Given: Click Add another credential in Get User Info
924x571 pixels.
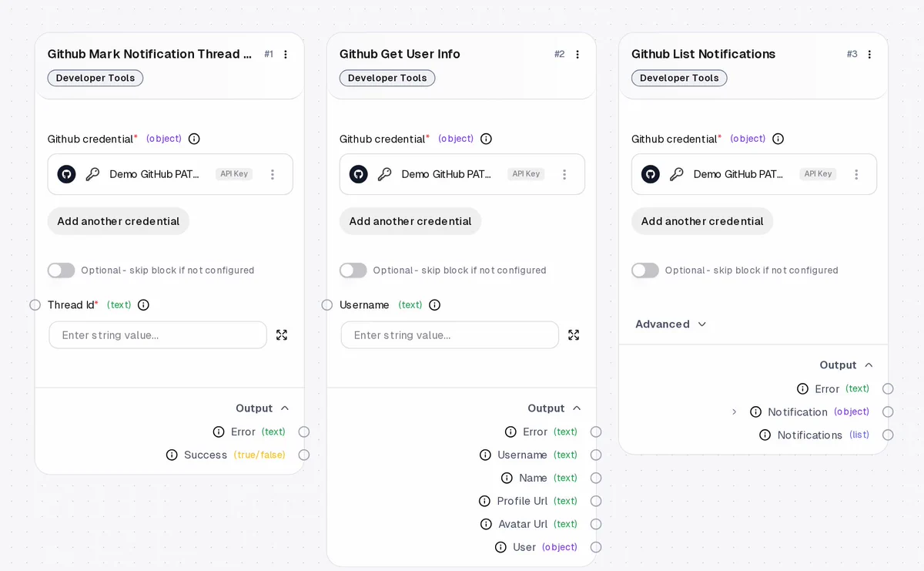Looking at the screenshot, I should click(x=410, y=221).
